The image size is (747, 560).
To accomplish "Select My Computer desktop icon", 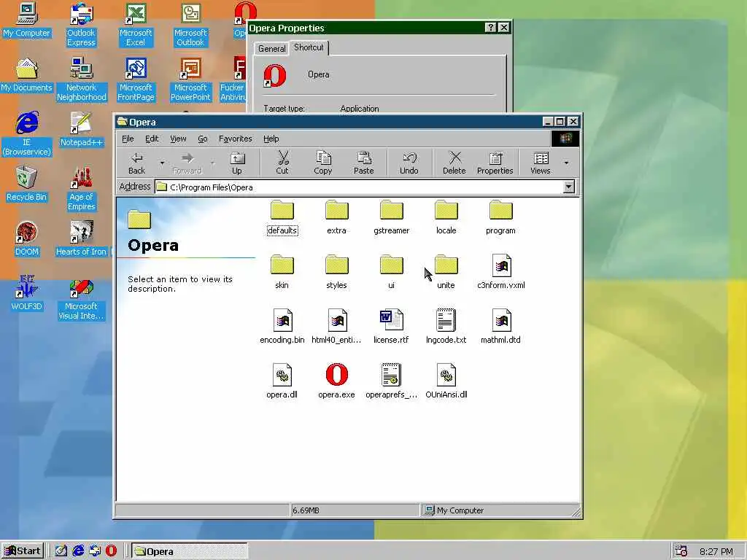I will 27,20.
